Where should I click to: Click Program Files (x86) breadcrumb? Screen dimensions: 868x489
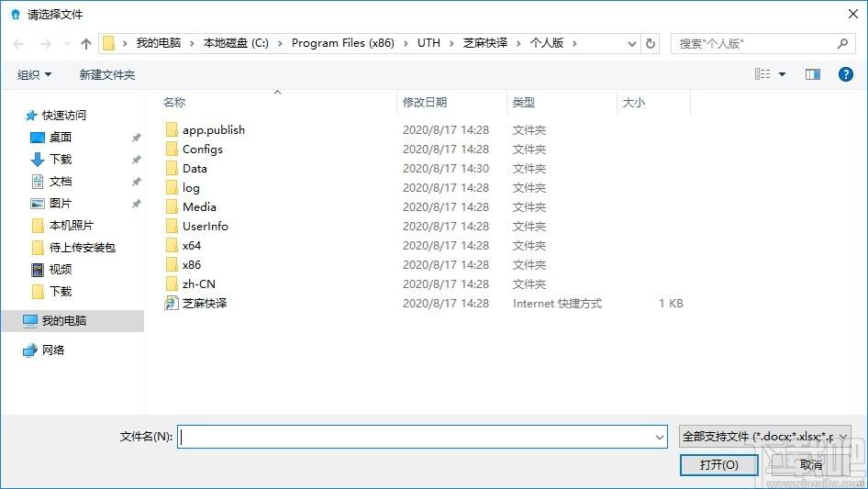coord(342,43)
